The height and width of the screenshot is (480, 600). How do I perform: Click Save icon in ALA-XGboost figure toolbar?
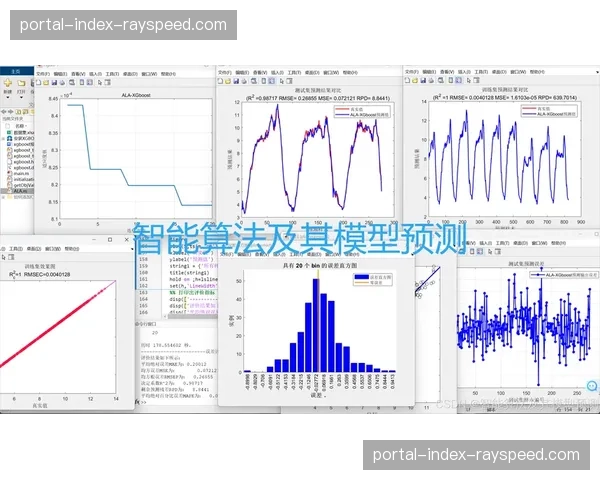coord(53,84)
